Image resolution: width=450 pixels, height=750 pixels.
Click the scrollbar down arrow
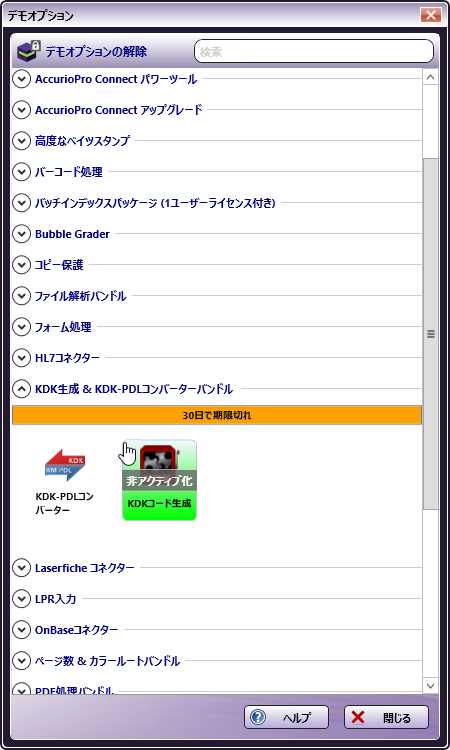(x=430, y=685)
